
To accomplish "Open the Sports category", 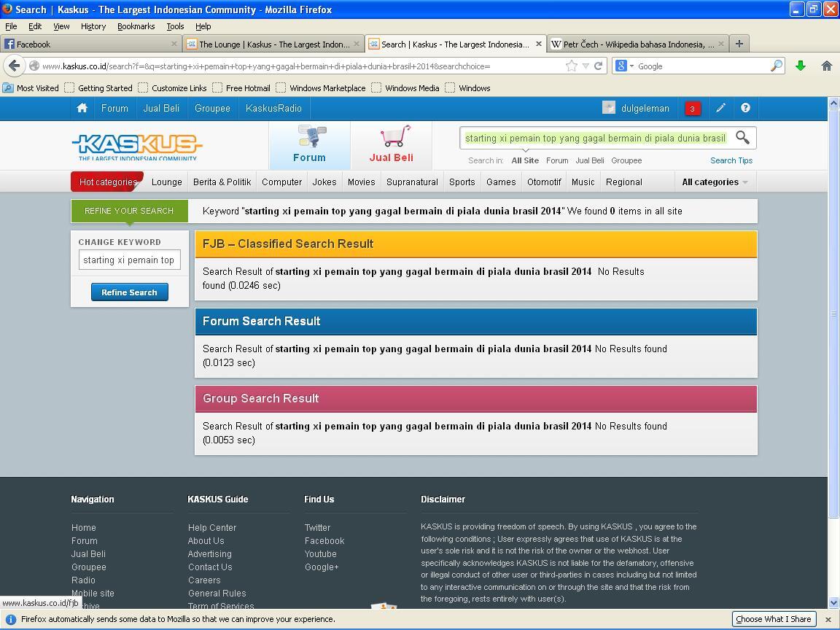I will pos(462,182).
